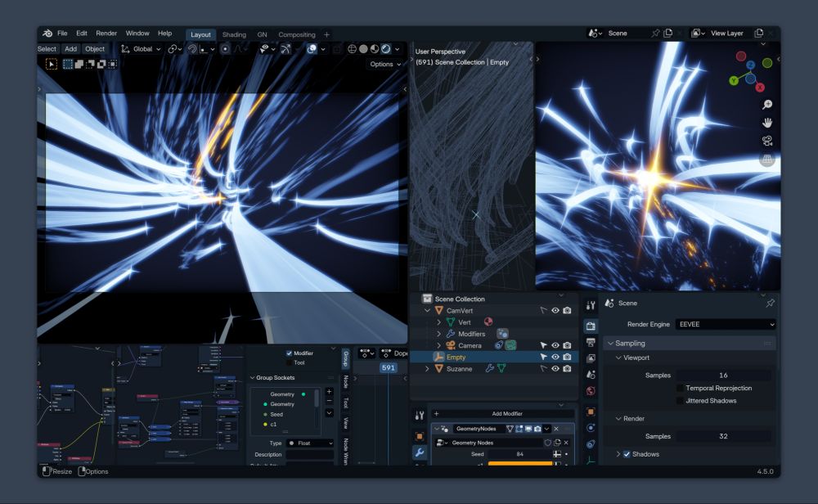Screen dimensions: 818x504
Task: Enable Jittered Shadows checkbox
Action: tap(680, 401)
